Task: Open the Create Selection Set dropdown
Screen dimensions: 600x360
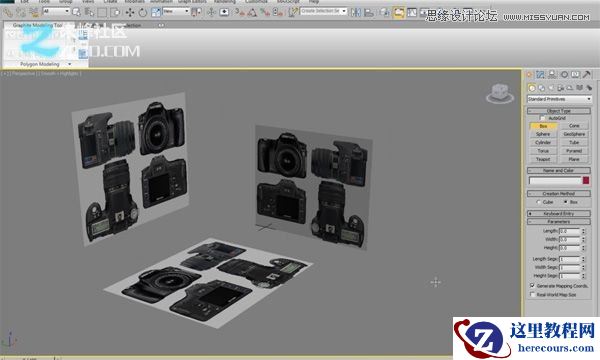Action: coord(323,11)
